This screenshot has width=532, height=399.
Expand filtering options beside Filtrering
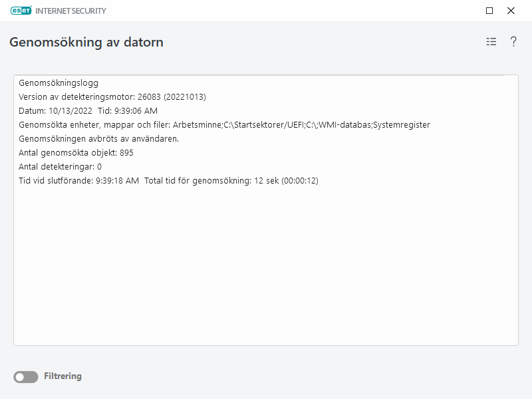coord(25,376)
